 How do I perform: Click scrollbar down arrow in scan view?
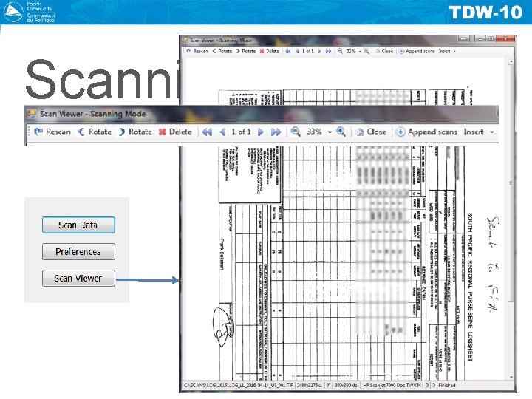pyautogui.click(x=511, y=377)
